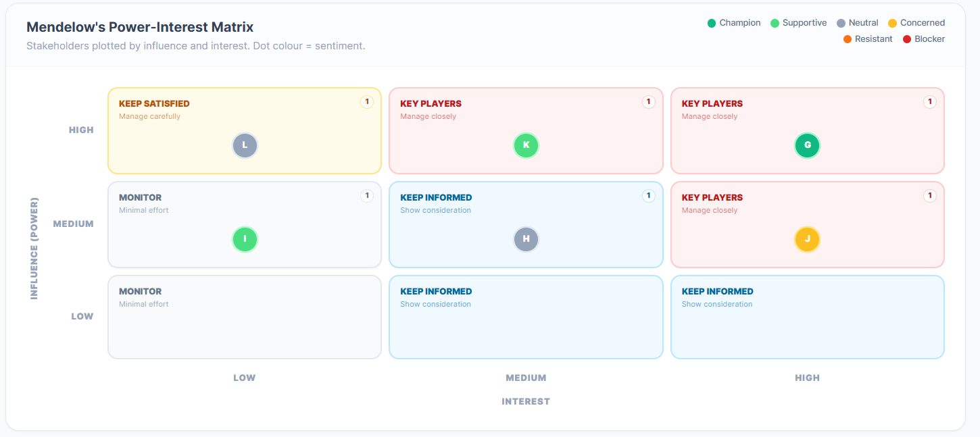Screen dimensions: 980x437
Task: Open the neutral stakeholder dot H
Action: [x=526, y=239]
